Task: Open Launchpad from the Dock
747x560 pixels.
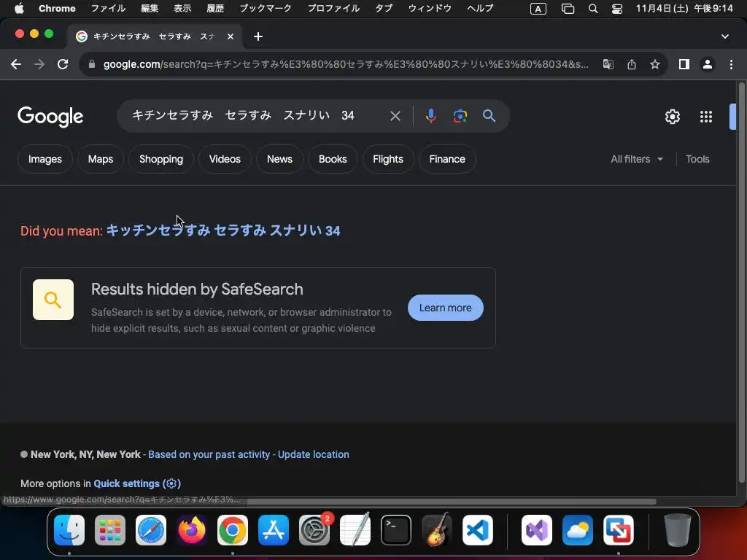Action: pos(110,530)
